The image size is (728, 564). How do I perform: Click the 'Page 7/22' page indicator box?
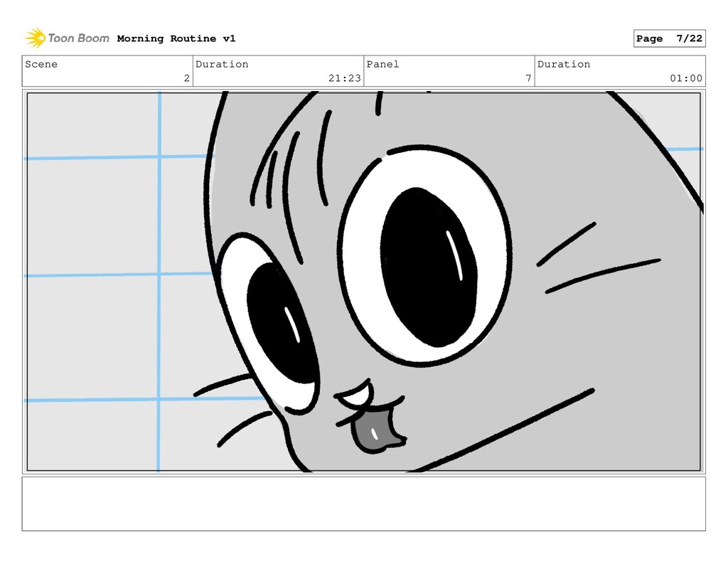click(x=669, y=38)
